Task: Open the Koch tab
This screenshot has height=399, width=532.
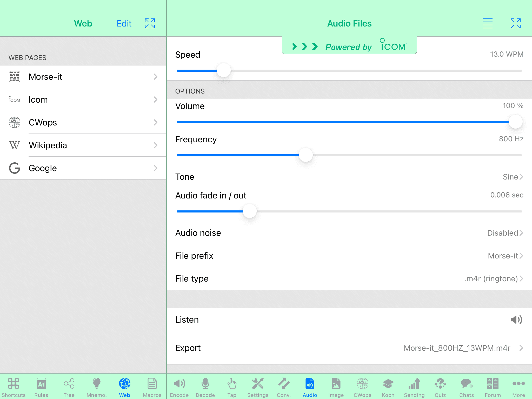Action: [388, 387]
